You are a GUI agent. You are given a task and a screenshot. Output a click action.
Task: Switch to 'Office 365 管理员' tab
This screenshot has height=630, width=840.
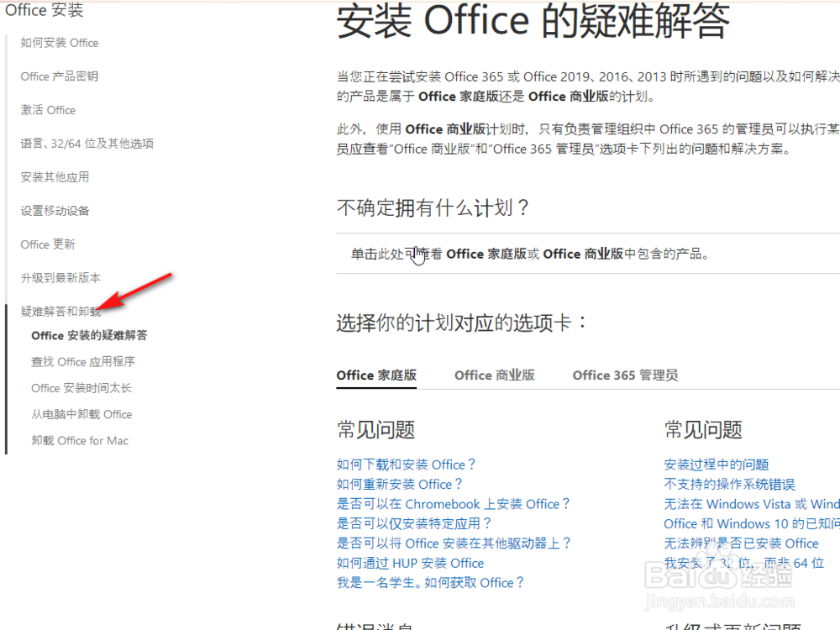pos(625,375)
